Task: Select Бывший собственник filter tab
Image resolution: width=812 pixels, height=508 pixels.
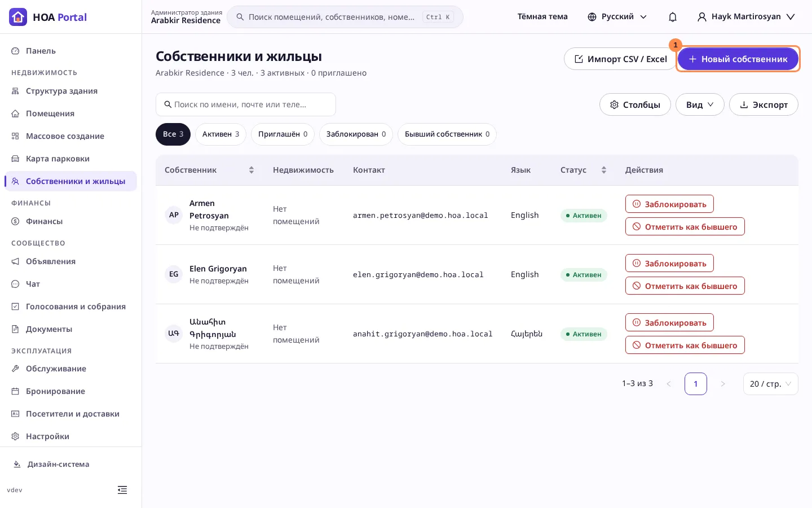Action: click(x=447, y=134)
